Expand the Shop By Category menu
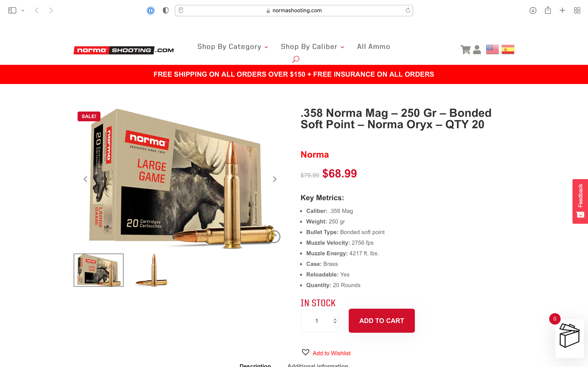 pos(233,47)
